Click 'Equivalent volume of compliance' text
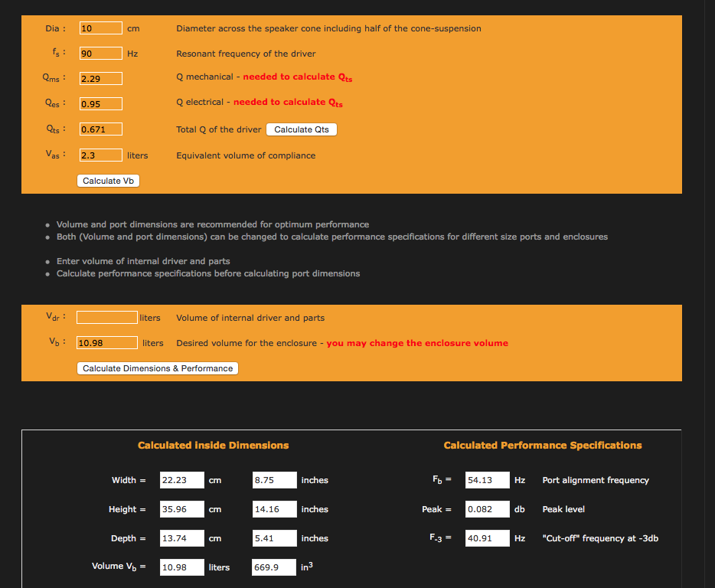 [246, 155]
